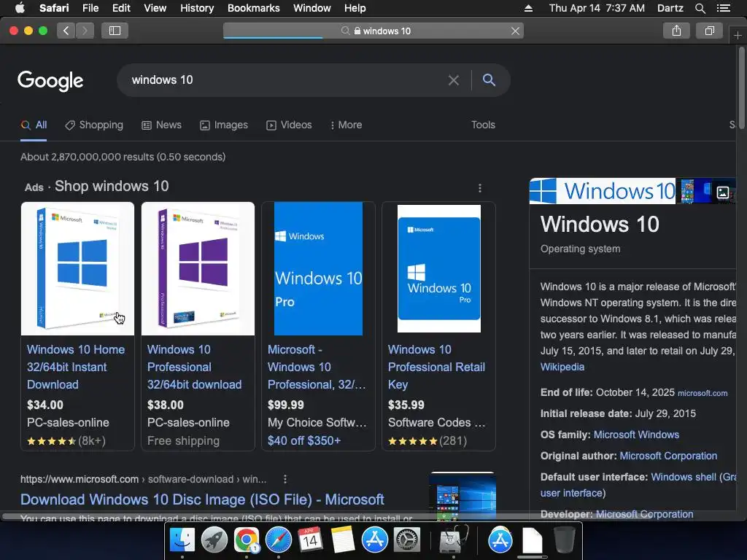Open Microsoft Corporation original author link
Viewport: 747px width, 560px height.
[x=668, y=456]
